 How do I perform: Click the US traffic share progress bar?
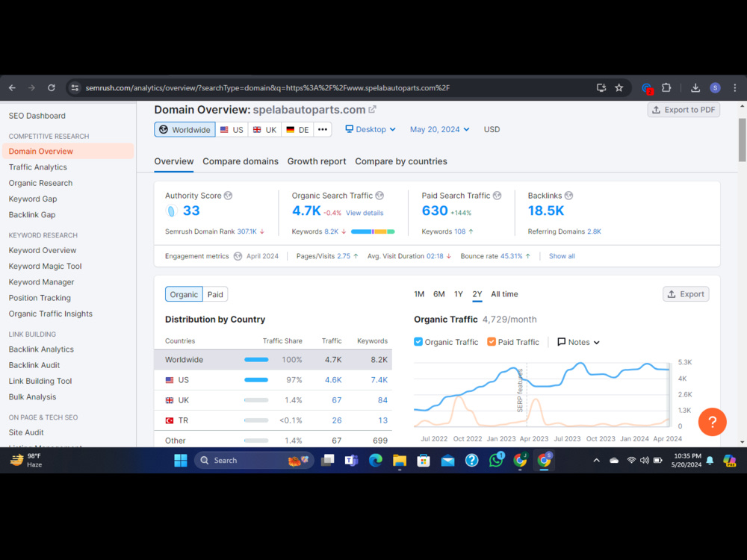(x=256, y=380)
